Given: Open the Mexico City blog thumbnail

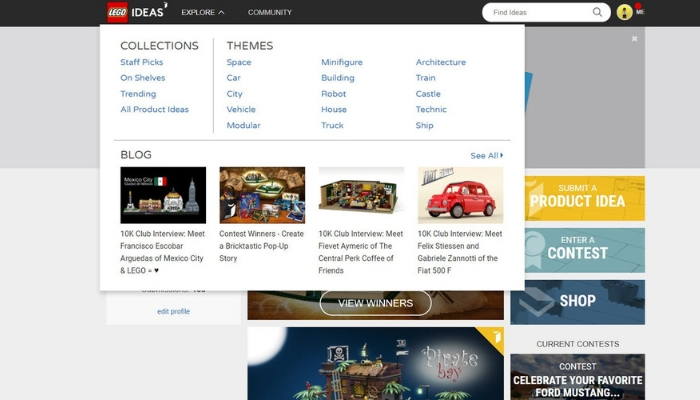Looking at the screenshot, I should click(163, 195).
